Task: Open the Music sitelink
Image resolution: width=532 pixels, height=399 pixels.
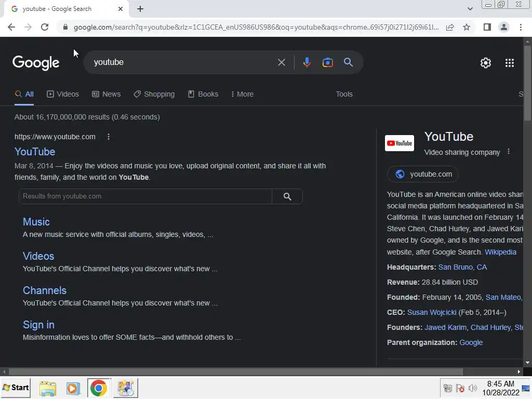Action: [x=36, y=222]
